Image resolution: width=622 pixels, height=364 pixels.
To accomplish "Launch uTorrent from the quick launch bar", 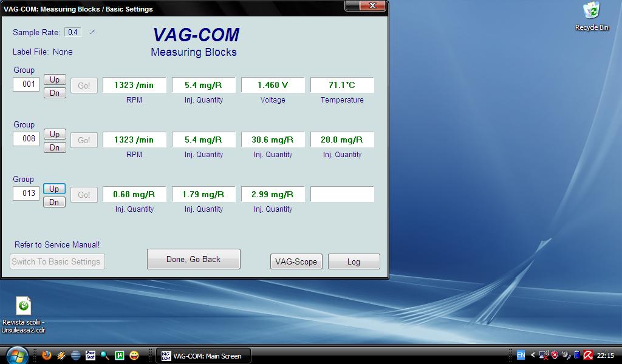I will click(120, 356).
